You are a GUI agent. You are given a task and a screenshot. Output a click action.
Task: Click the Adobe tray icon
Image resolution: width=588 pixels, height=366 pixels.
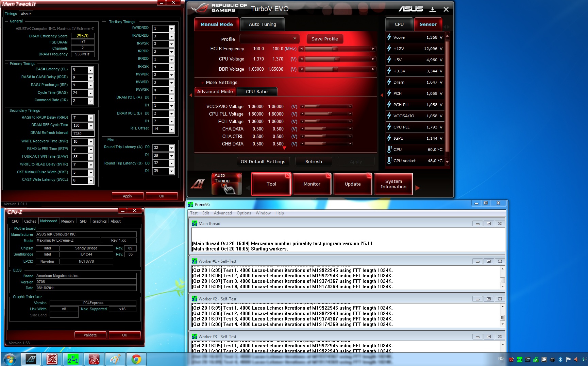click(511, 360)
